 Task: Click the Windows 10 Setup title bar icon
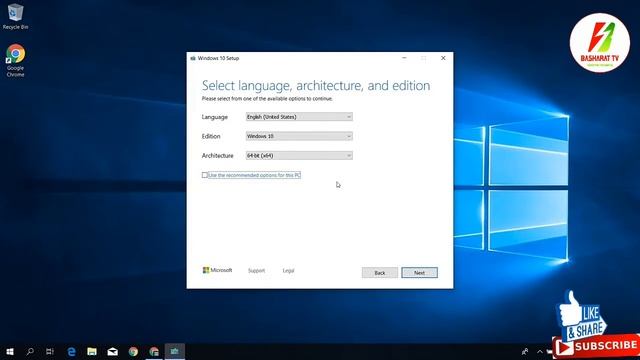click(193, 58)
